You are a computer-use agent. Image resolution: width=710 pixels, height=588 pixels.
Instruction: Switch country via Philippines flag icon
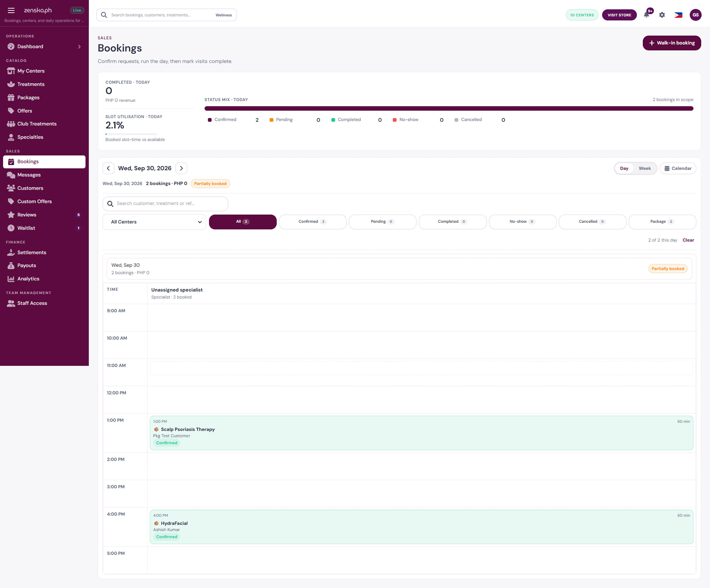click(678, 15)
